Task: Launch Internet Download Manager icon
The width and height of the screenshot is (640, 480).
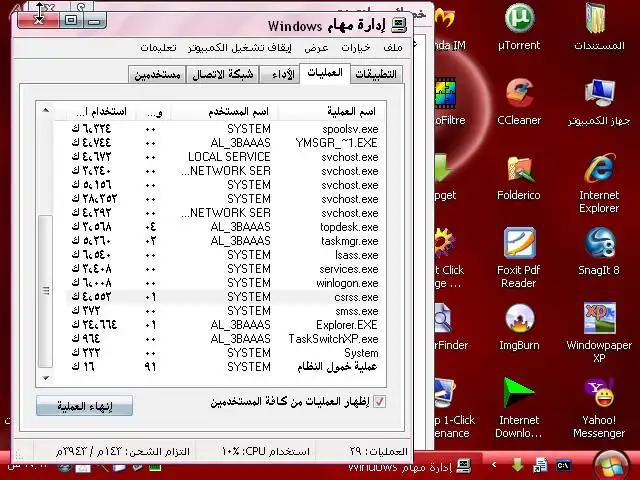Action: [519, 407]
